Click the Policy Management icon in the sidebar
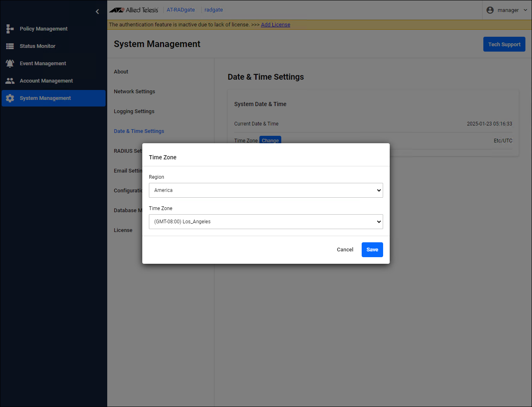Screen dimensions: 532x407 (x=10, y=29)
